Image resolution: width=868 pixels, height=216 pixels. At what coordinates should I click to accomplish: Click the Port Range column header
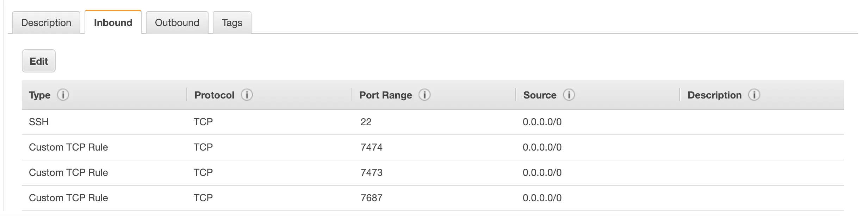[385, 95]
